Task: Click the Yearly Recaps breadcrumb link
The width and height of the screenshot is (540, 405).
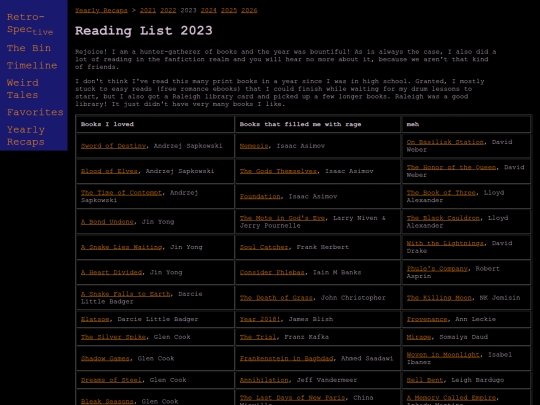Action: (x=101, y=10)
